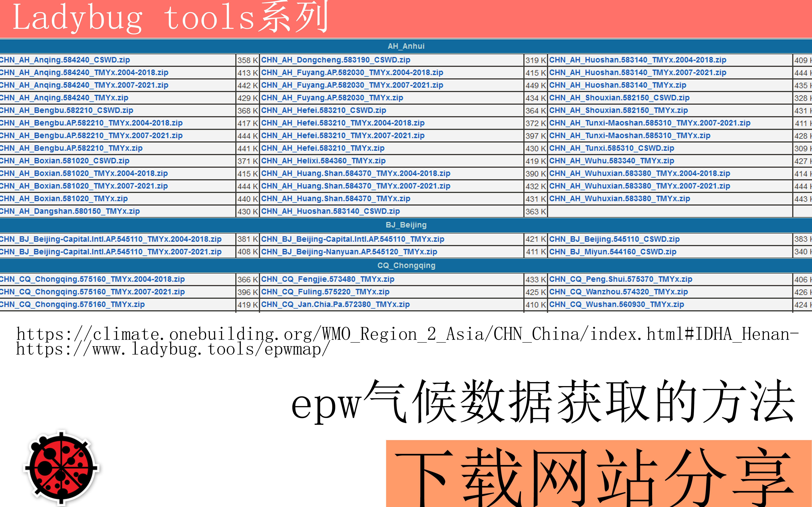Open CHN_AH_Shouxian.582150_TMYx.zip
The height and width of the screenshot is (507, 812).
click(619, 110)
